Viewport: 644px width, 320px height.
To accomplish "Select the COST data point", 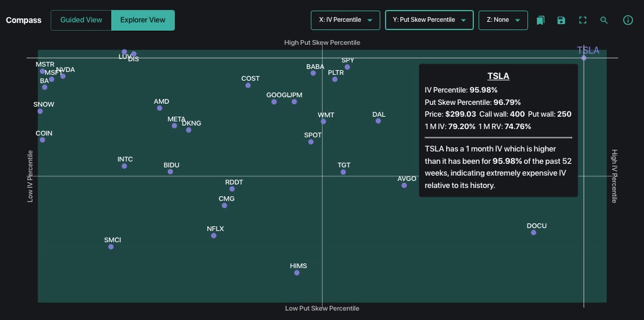I will (248, 85).
